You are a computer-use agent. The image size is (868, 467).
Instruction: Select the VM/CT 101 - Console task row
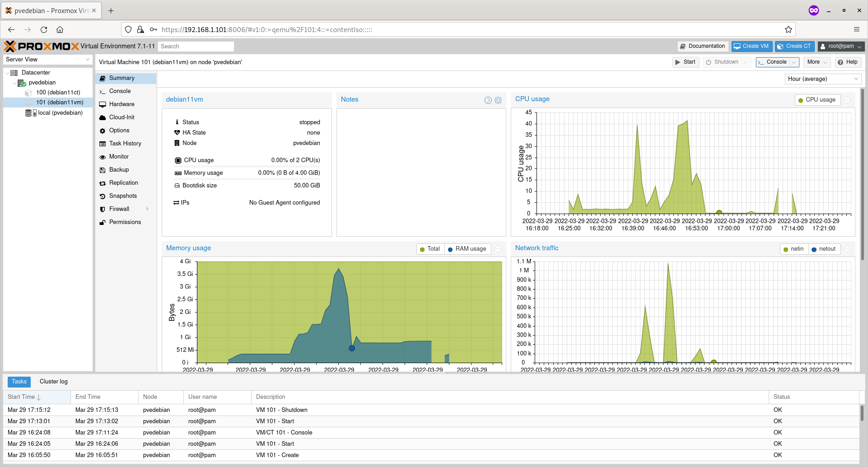(431, 433)
